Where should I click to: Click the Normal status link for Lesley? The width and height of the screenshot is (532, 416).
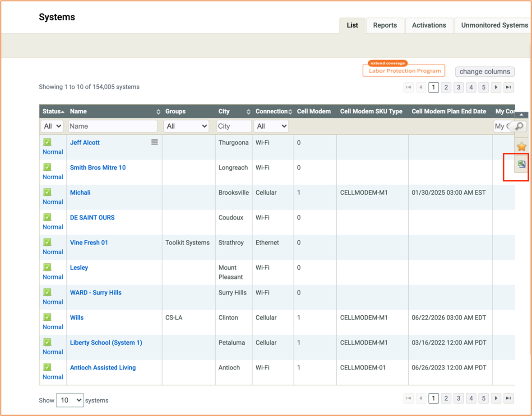pyautogui.click(x=53, y=277)
